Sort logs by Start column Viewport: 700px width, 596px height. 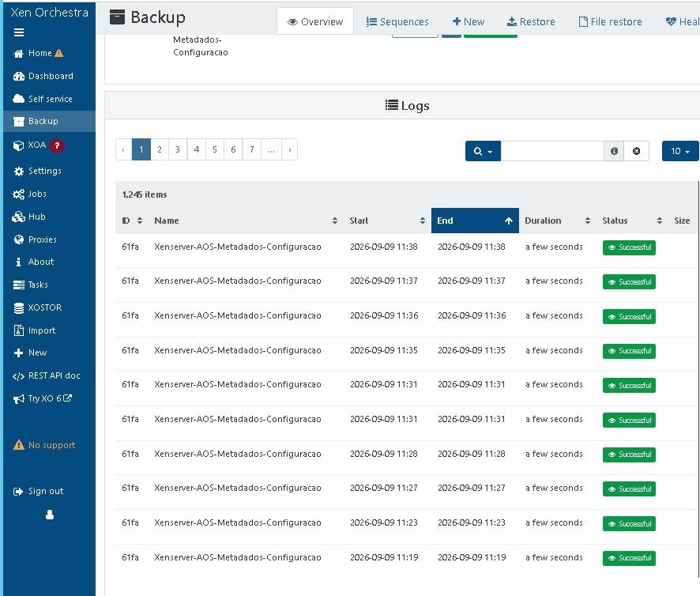coord(387,221)
